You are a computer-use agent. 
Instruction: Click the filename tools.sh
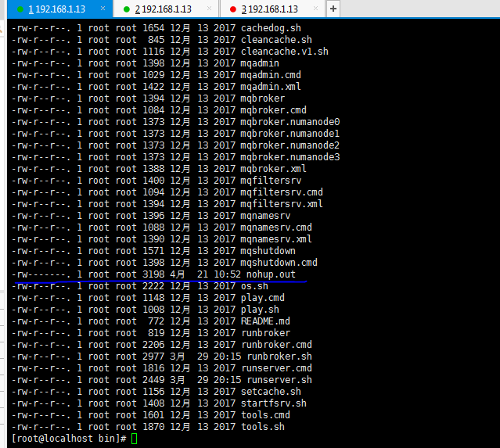[262, 427]
